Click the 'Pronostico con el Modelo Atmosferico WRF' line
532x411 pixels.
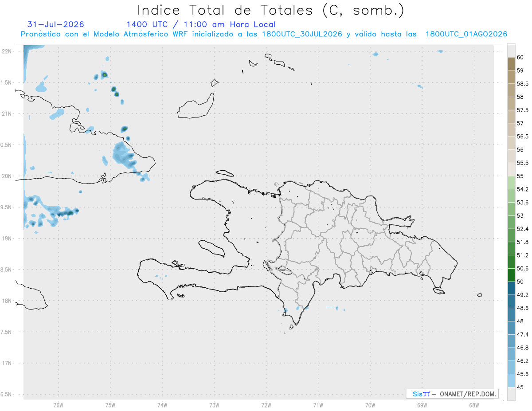[x=264, y=34]
